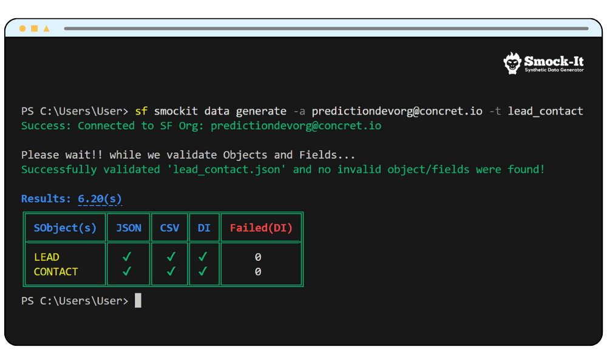This screenshot has width=607, height=364.
Task: Click the top 'PS C:\Users\User>' prompt
Action: click(x=75, y=112)
